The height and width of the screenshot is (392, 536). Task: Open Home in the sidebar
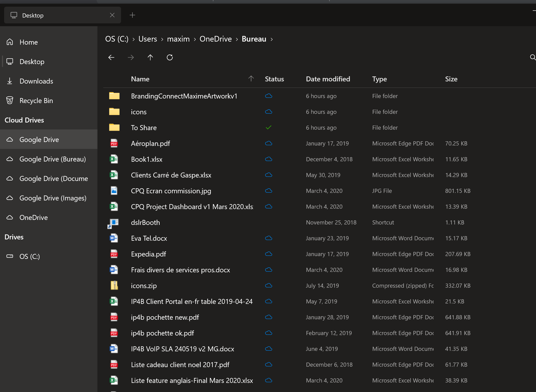click(49, 42)
